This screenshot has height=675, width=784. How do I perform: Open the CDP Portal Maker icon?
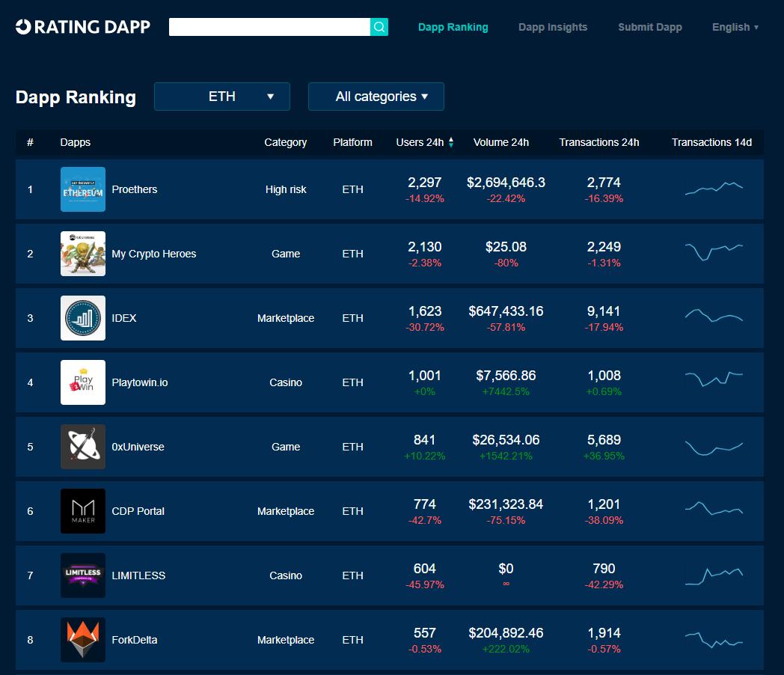[83, 511]
